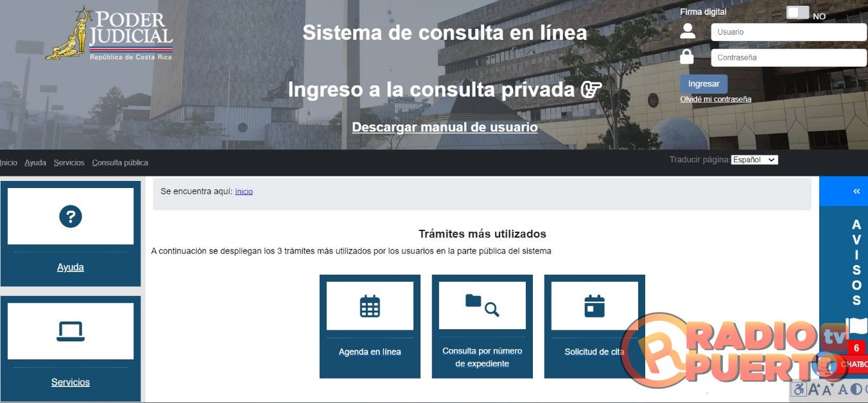Click the white flag Avisos icon
The width and height of the screenshot is (868, 403).
coord(856,325)
